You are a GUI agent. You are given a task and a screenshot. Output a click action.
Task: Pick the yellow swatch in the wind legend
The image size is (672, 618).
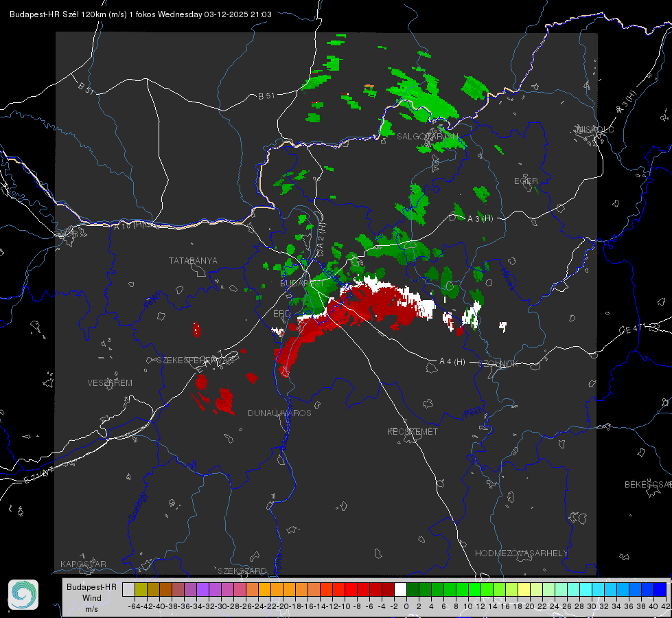click(524, 589)
